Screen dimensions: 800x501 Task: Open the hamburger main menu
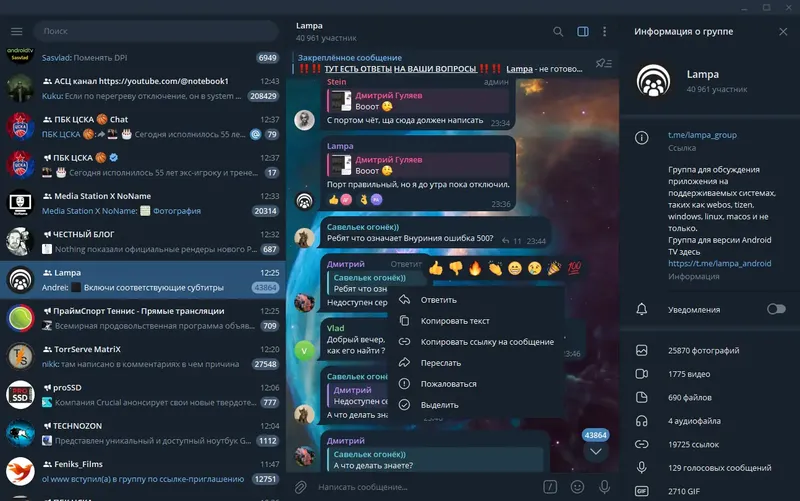click(x=16, y=32)
